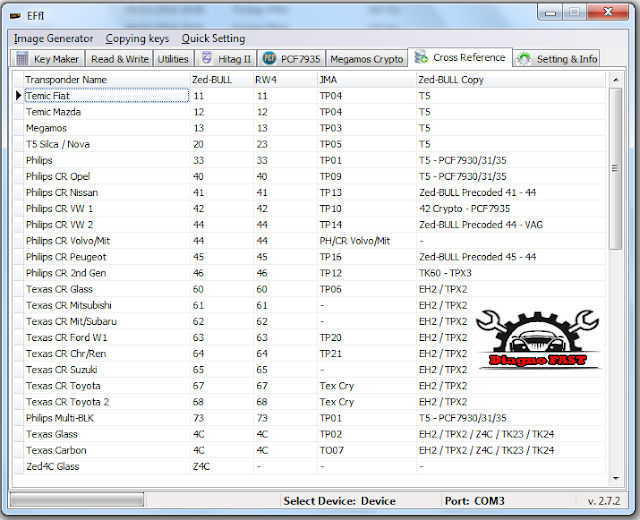Screen dimensions: 640x520
Task: Switch to the Read & Write tab
Action: 120,59
